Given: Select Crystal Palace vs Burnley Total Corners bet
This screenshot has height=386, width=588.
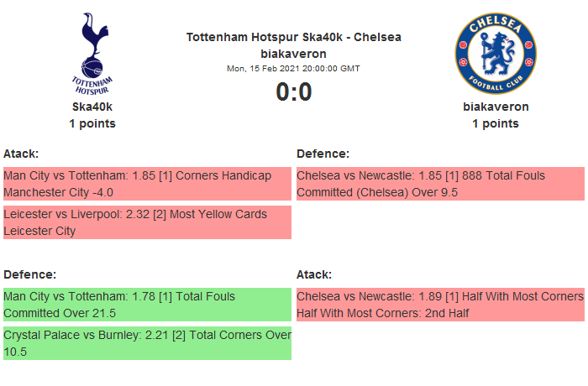Looking at the screenshot, I should (147, 343).
